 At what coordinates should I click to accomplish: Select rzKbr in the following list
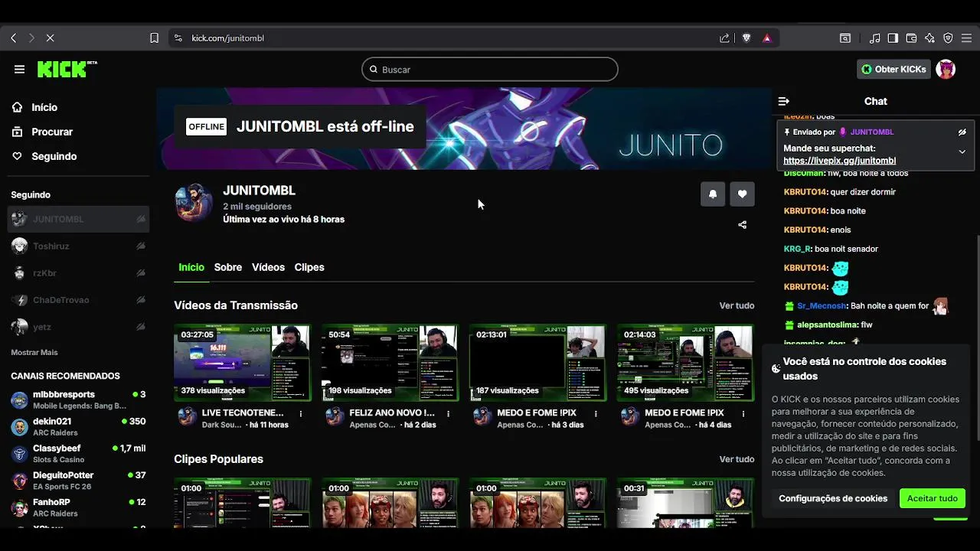point(78,272)
